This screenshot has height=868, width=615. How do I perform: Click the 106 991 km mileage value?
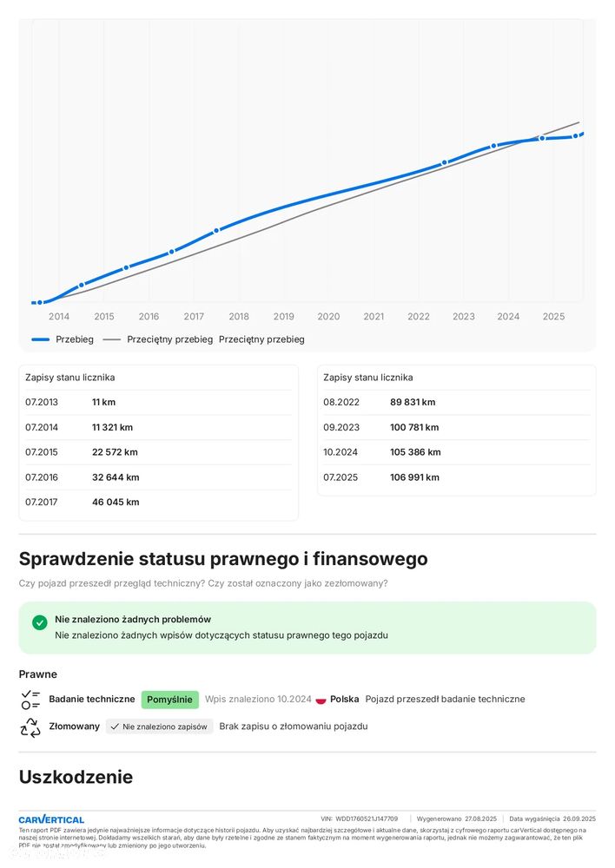click(414, 477)
